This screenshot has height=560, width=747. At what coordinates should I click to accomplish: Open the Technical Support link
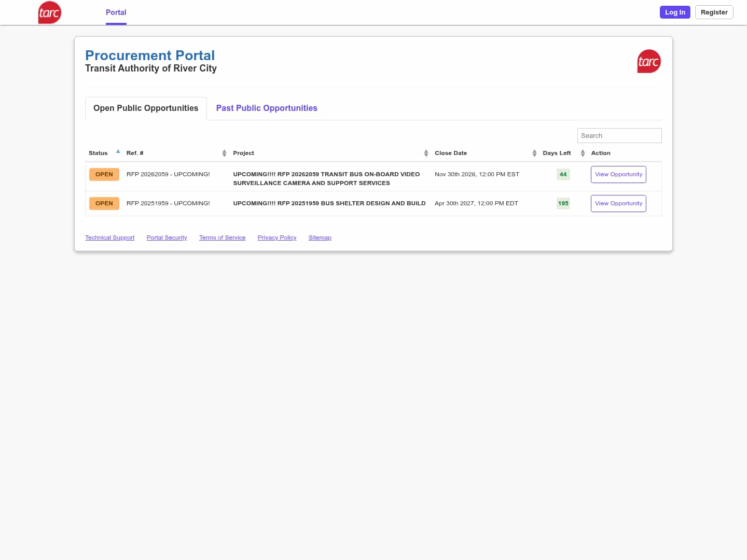point(110,237)
